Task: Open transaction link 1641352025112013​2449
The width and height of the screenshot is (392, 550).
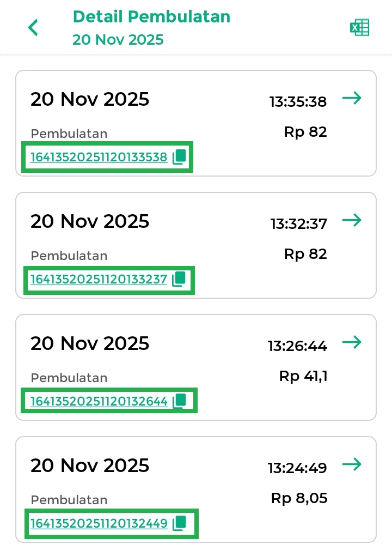Action: pos(99,524)
